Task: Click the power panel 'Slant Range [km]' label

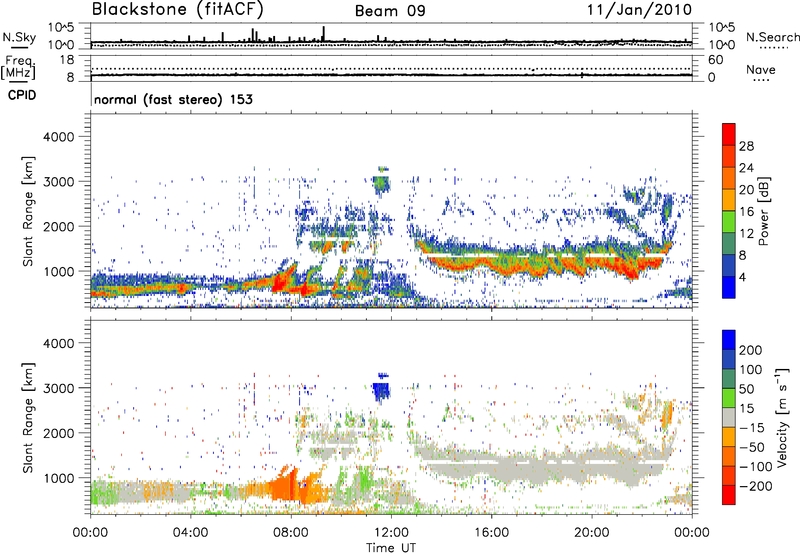Action: [x=28, y=211]
